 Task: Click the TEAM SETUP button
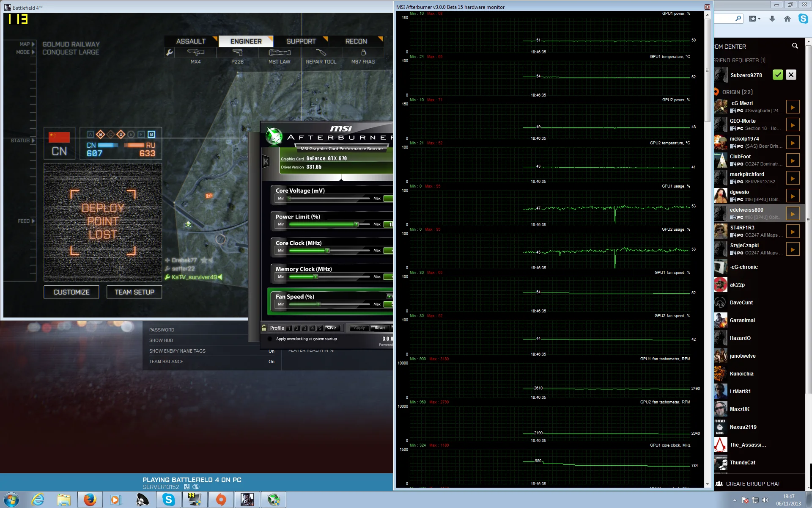pos(134,292)
